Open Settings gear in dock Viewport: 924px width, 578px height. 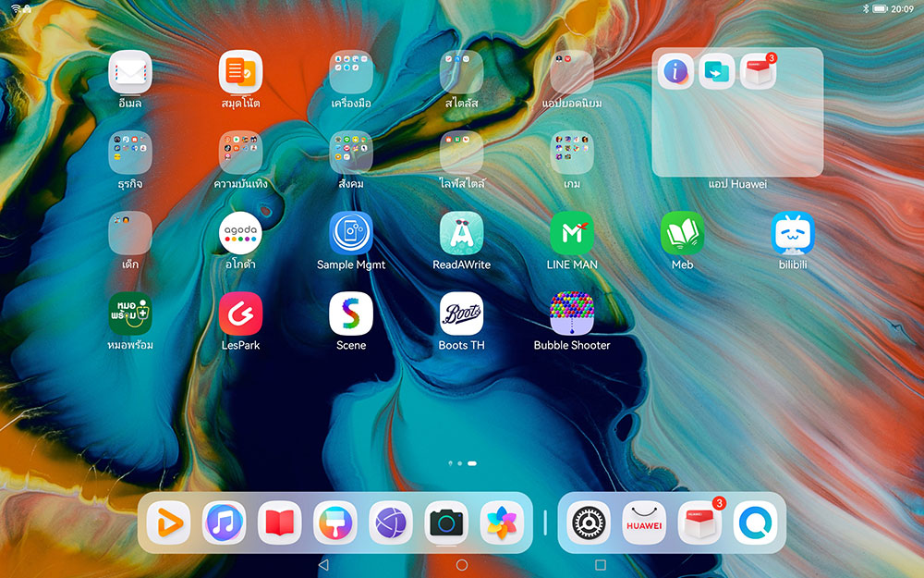click(589, 523)
